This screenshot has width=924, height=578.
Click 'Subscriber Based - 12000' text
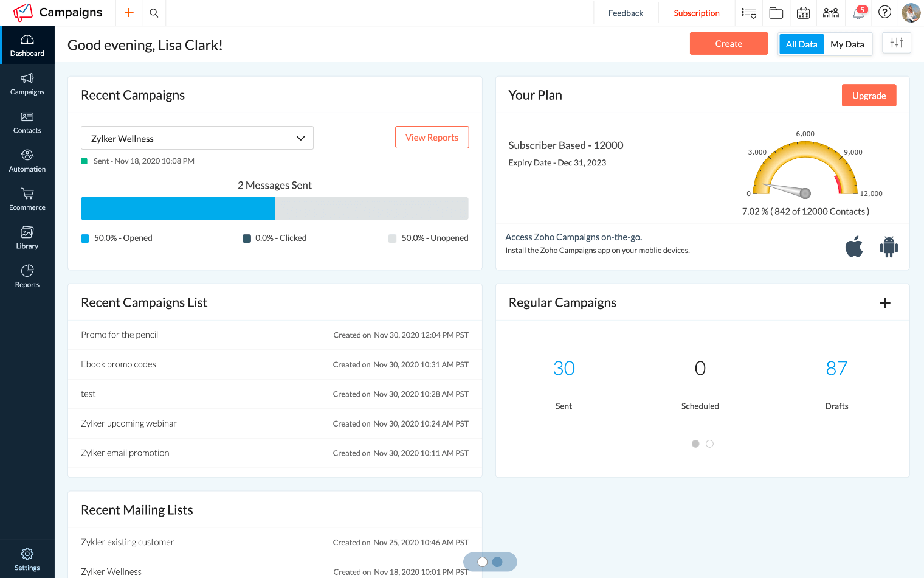click(x=566, y=145)
